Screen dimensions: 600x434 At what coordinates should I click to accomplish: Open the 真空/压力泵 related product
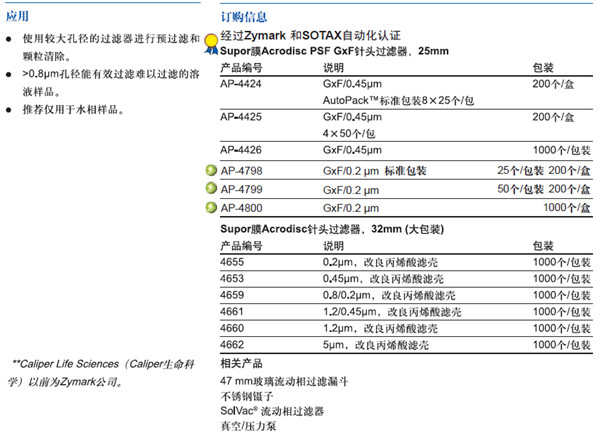click(x=248, y=426)
